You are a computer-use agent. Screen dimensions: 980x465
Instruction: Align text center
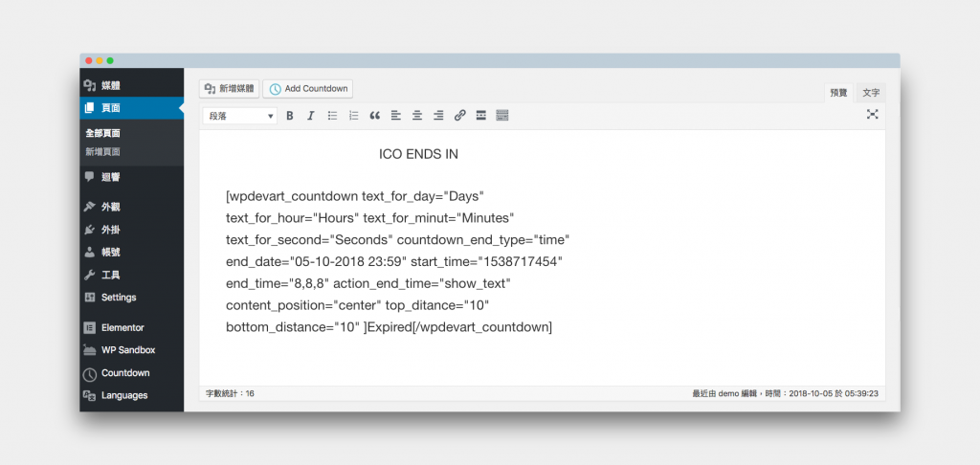417,116
